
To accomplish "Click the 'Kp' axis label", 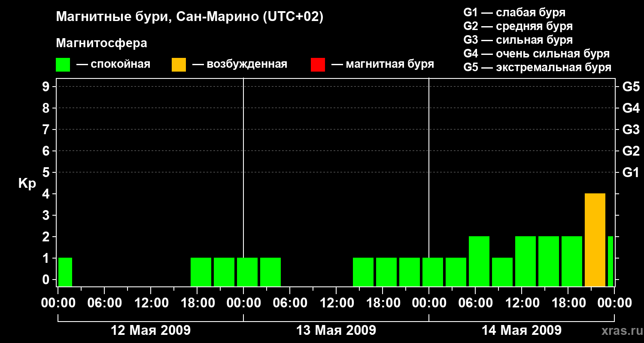I will 27,184.
